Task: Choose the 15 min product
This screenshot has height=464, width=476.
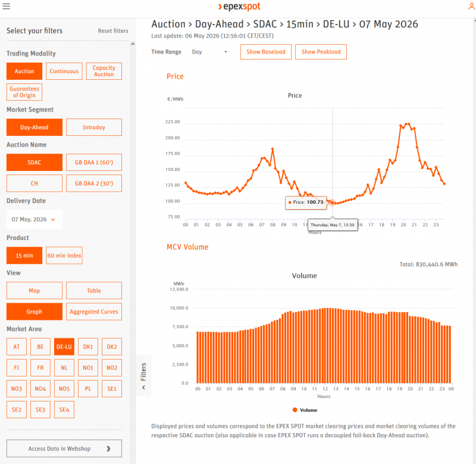Action: click(x=24, y=256)
